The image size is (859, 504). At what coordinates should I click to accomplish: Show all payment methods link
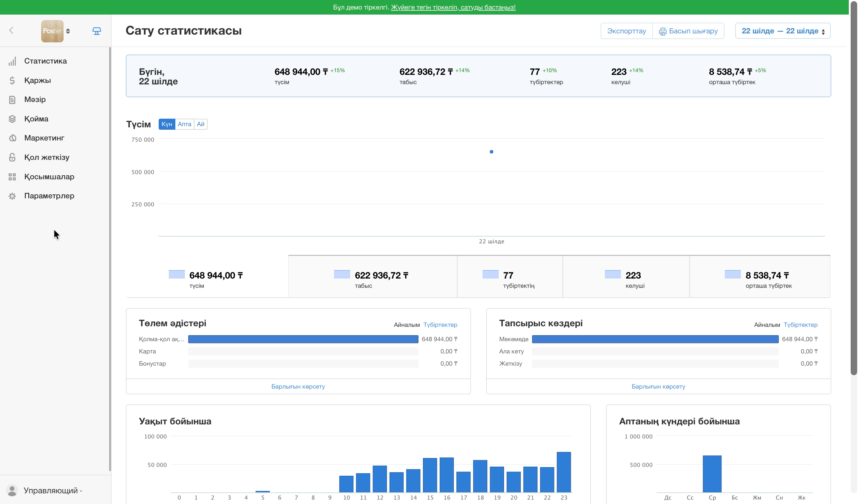pyautogui.click(x=298, y=386)
